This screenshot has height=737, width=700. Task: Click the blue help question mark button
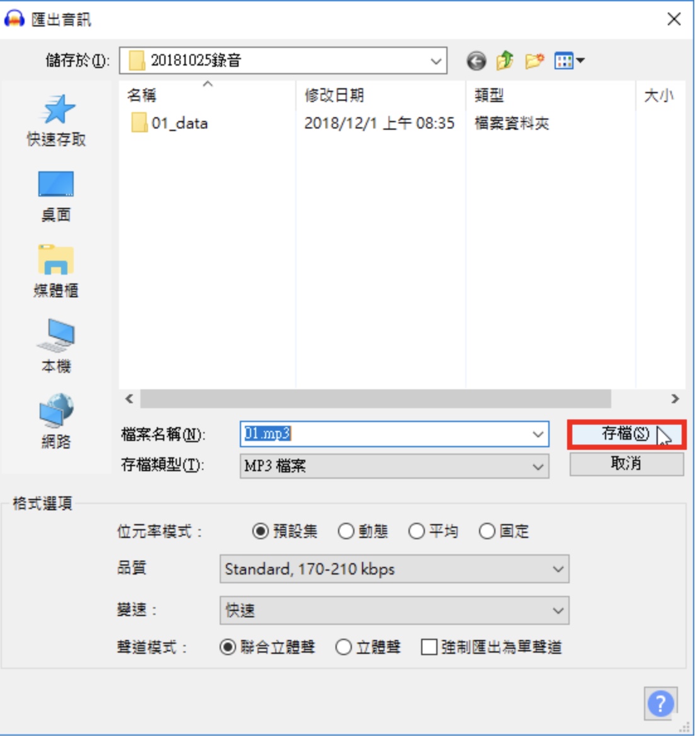click(x=660, y=704)
